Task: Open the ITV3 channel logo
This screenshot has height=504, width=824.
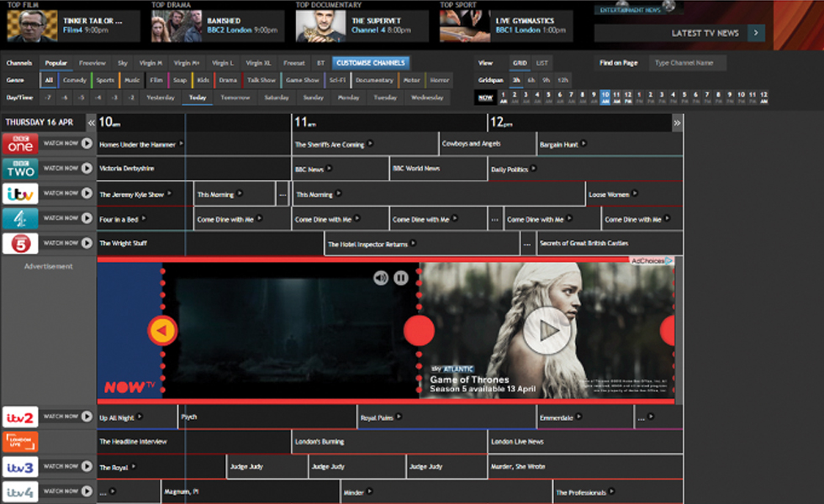Action: (x=20, y=467)
